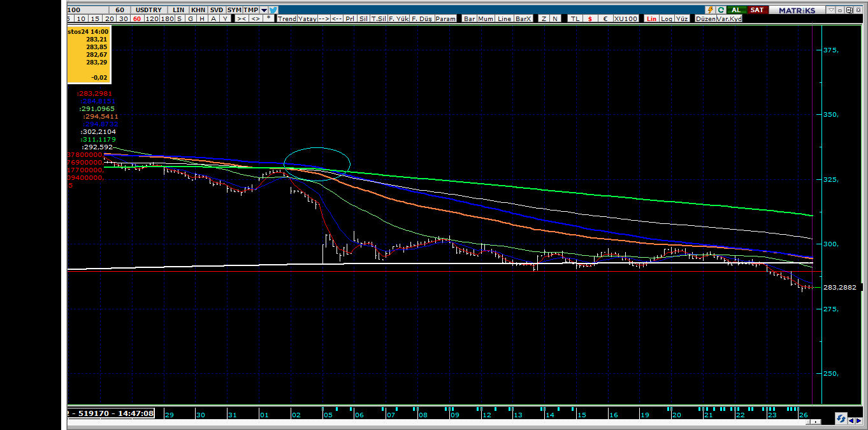
Task: Click the '><' compress chart button
Action: click(242, 19)
